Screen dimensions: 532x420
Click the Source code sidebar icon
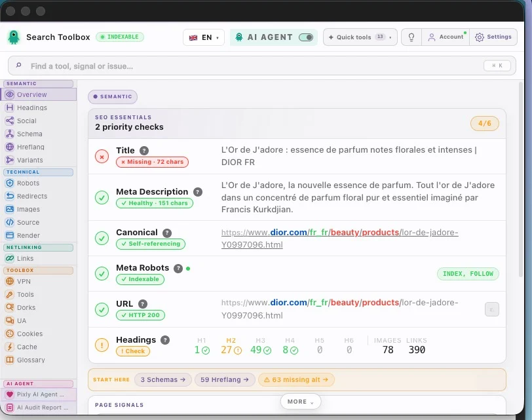[x=10, y=222]
